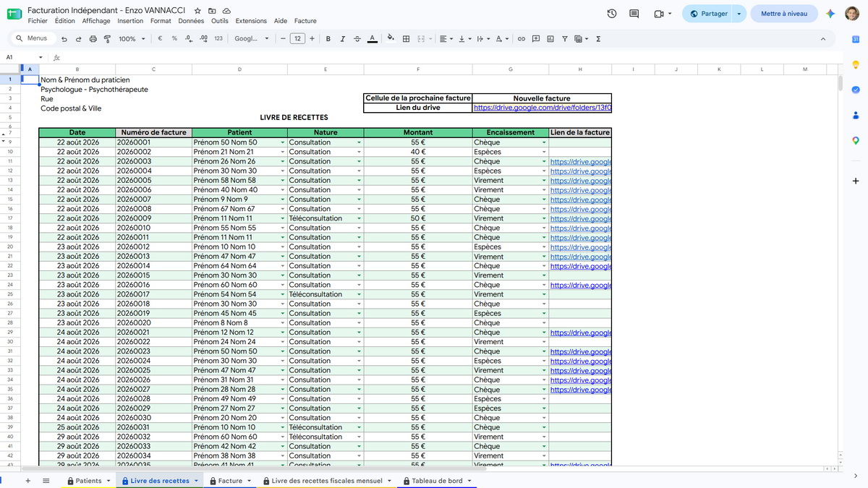
Task: Print the spreadsheet
Action: click(x=93, y=39)
